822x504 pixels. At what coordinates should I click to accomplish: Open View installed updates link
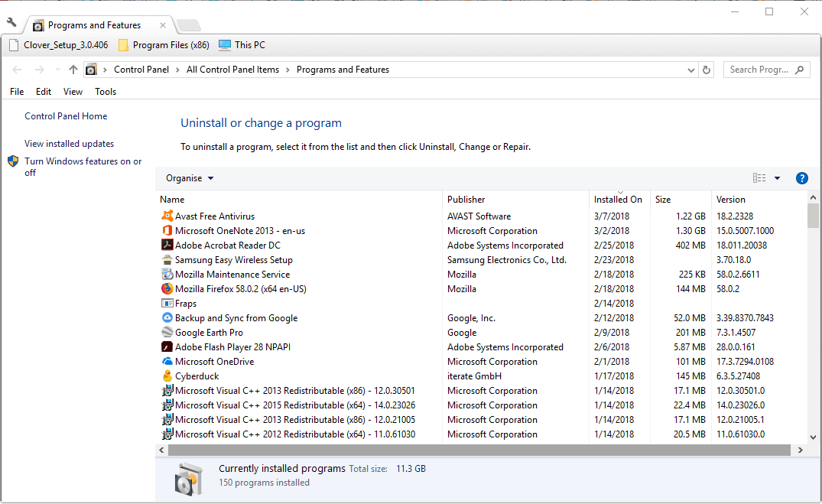pos(69,144)
